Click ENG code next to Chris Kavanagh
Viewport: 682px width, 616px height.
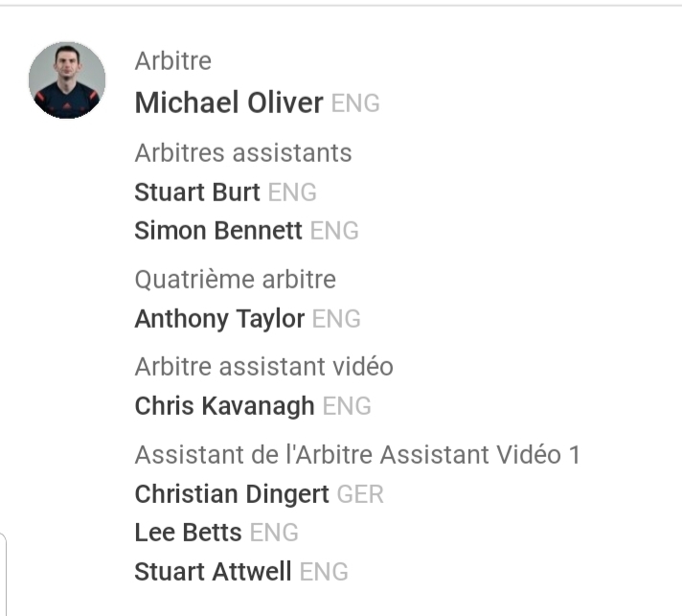point(347,406)
